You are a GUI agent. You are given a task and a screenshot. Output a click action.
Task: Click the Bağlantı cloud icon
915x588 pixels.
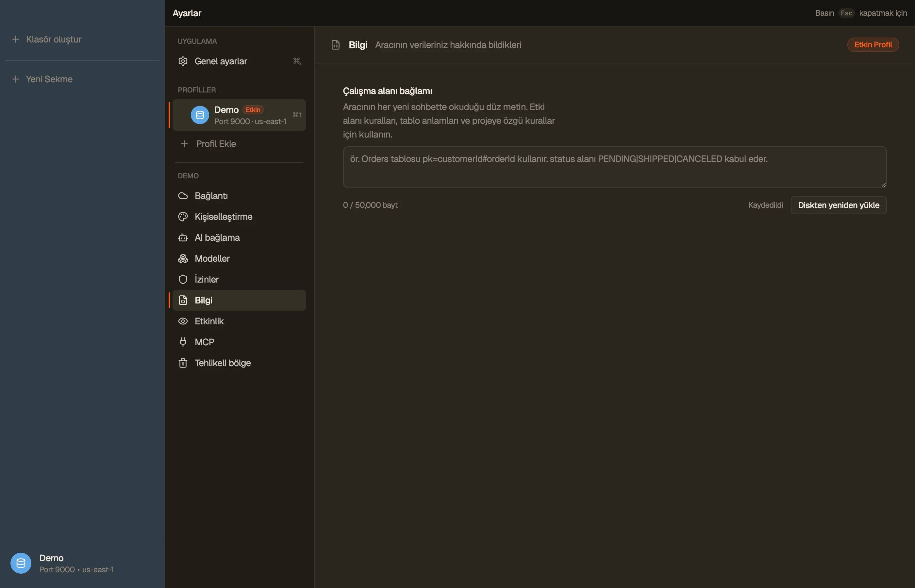(183, 196)
